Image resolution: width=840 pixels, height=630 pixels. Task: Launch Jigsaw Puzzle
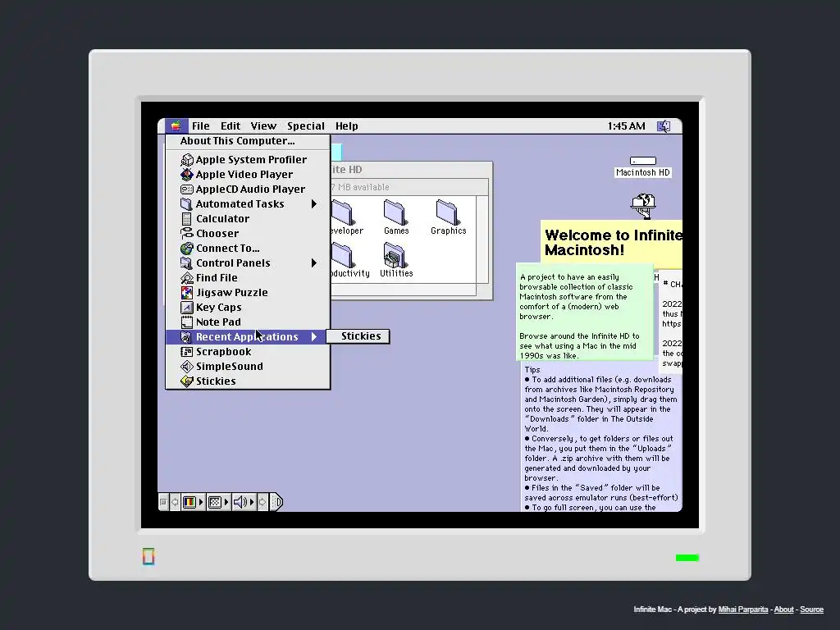point(247,293)
